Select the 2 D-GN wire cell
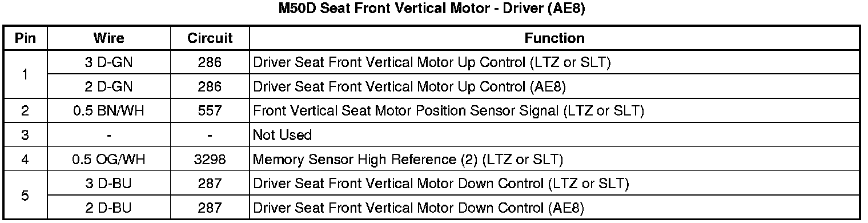This screenshot has height=223, width=868. (108, 87)
